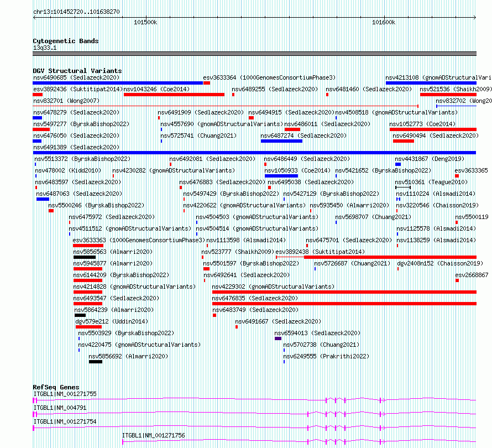Click the nsv6249555 (Prakrithi2022) label

pyautogui.click(x=326, y=356)
